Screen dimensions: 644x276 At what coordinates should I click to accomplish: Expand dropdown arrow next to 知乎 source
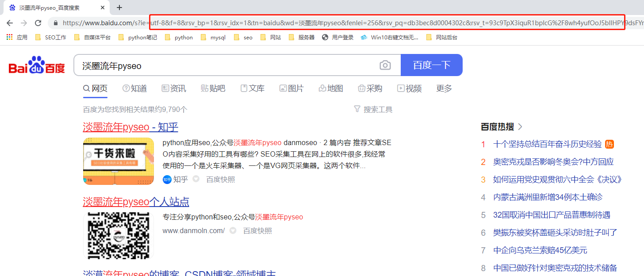(196, 179)
